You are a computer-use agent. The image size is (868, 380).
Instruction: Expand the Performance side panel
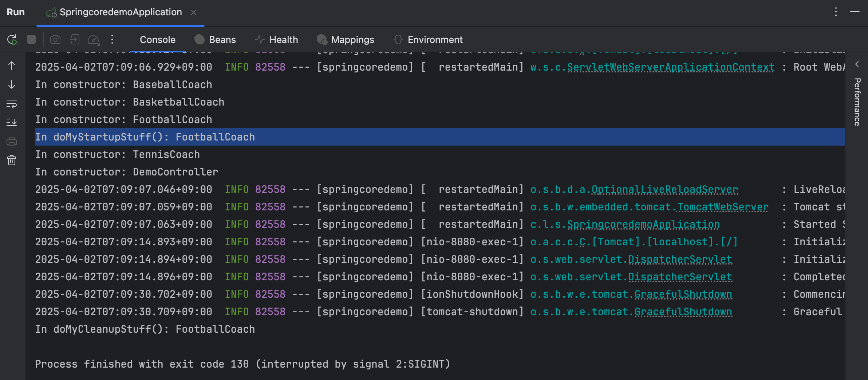857,64
